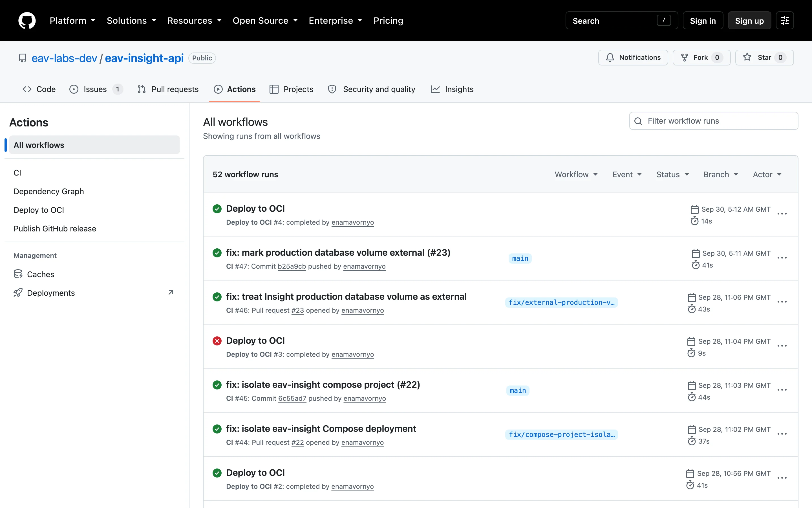Switch to the Insights tab
Screen dimensions: 812x508
click(452, 89)
